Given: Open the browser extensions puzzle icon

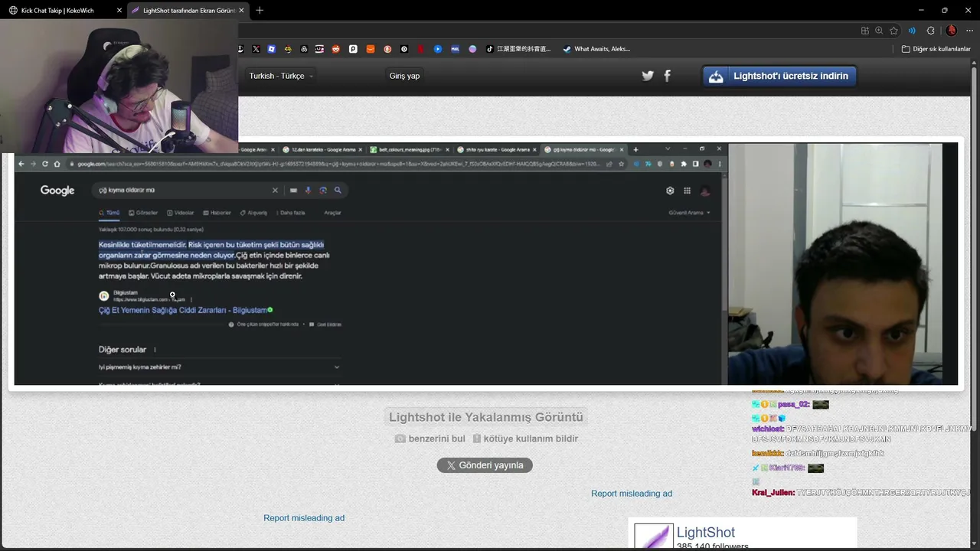Looking at the screenshot, I should [x=930, y=31].
